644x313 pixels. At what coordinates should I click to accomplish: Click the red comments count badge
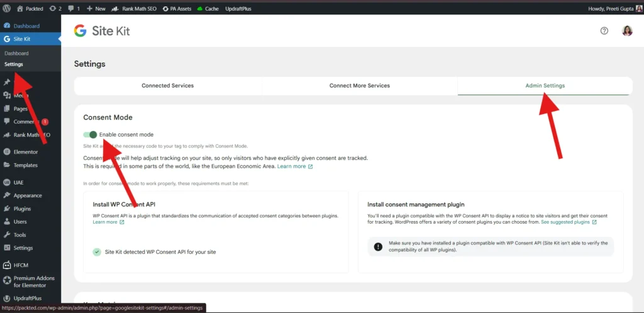click(x=45, y=122)
